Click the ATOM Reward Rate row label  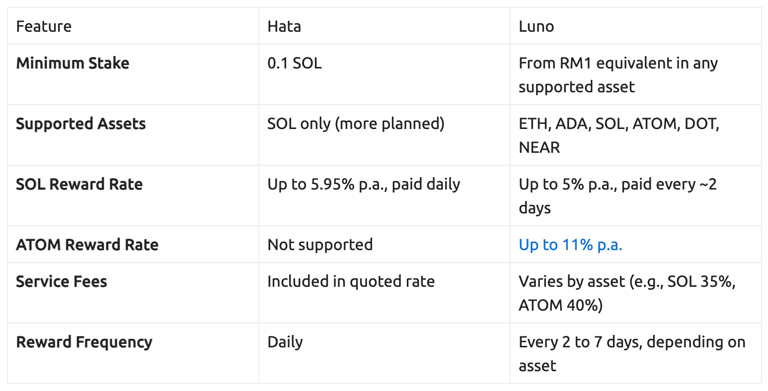point(87,244)
